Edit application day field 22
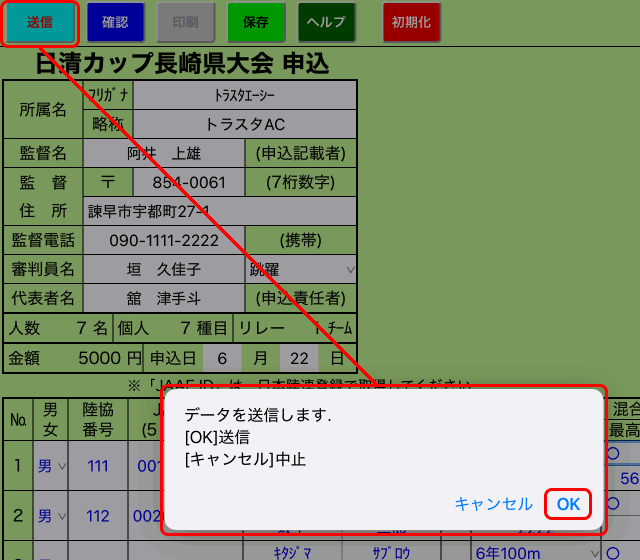The width and height of the screenshot is (640, 560). pyautogui.click(x=299, y=358)
